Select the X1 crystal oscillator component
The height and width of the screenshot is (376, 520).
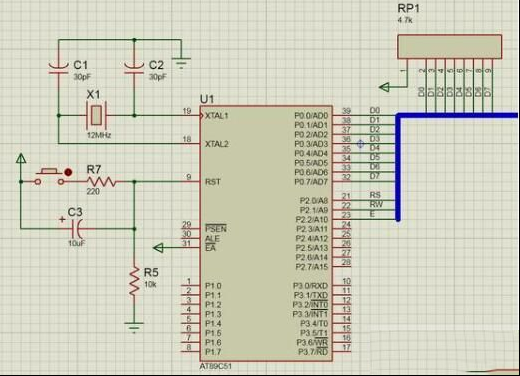(97, 115)
